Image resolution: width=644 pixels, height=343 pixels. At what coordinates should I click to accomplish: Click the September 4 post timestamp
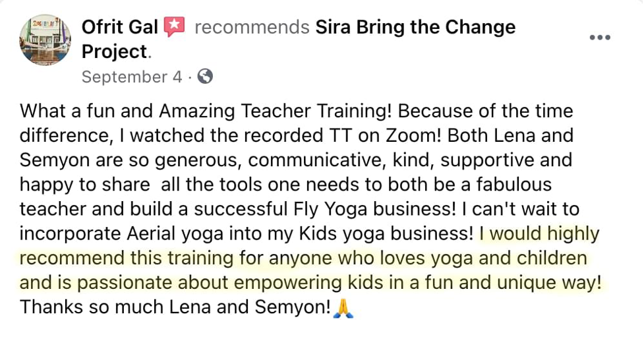(132, 77)
